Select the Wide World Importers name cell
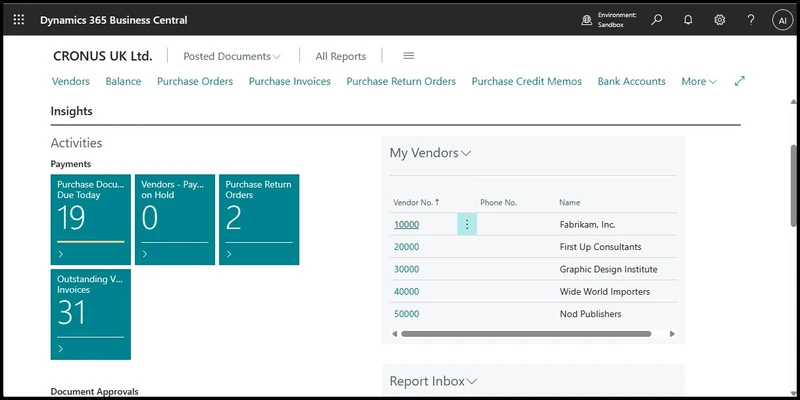Screen dimensions: 800x400 pyautogui.click(x=605, y=292)
